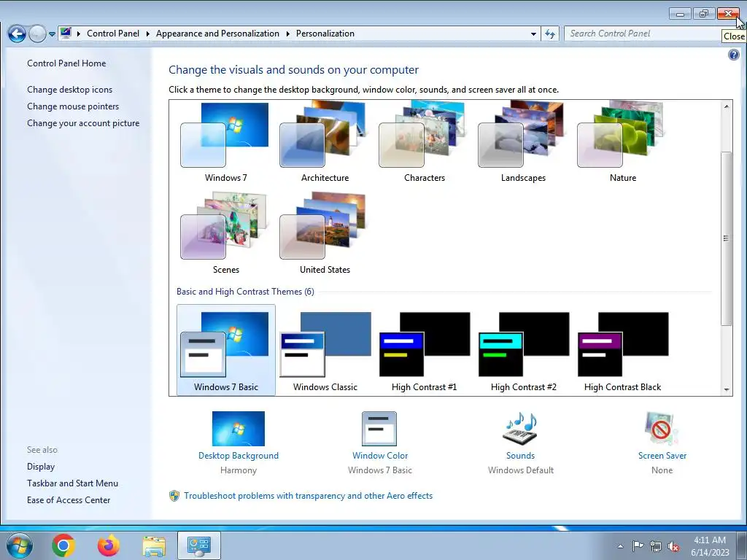Apply the Architecture theme
This screenshot has height=560, width=747.
tap(325, 142)
